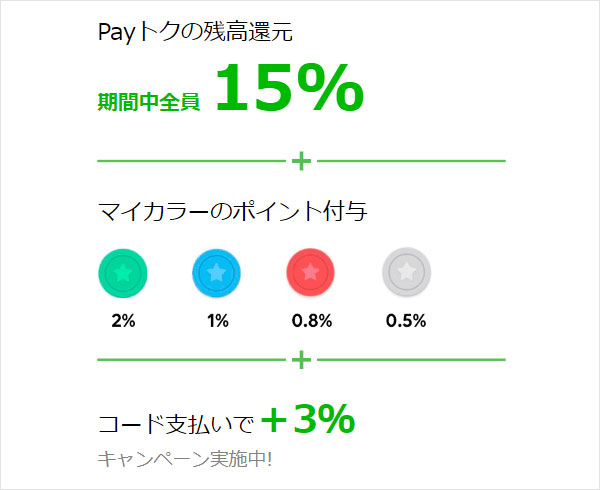Screen dimensions: 600x490
Task: Click the blue star coin icon
Action: coord(217,273)
